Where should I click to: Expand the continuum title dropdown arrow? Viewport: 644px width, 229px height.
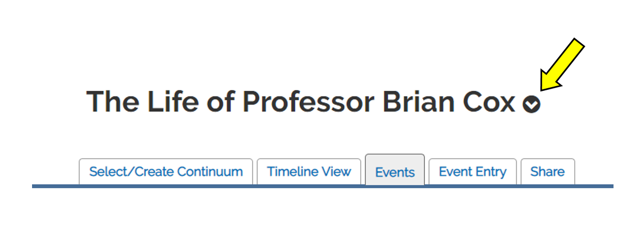[x=531, y=105]
